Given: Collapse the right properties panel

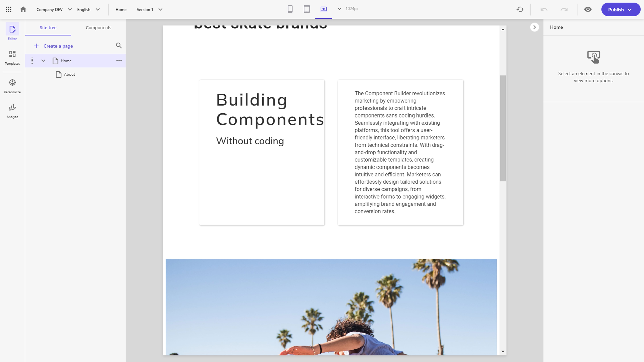Looking at the screenshot, I should [x=534, y=27].
